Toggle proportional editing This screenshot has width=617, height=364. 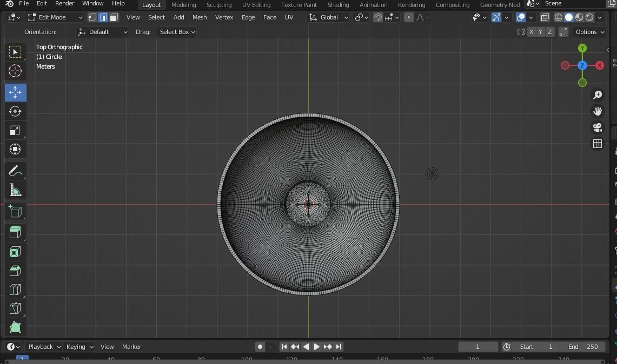[x=409, y=17]
